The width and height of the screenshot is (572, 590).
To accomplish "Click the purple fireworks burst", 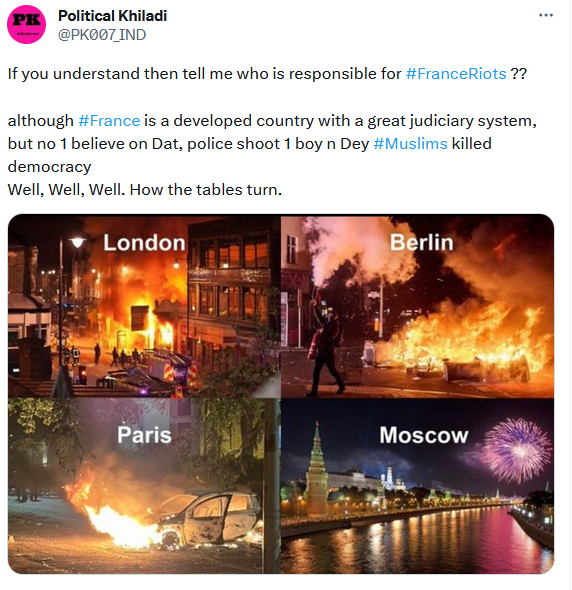I will tap(517, 451).
